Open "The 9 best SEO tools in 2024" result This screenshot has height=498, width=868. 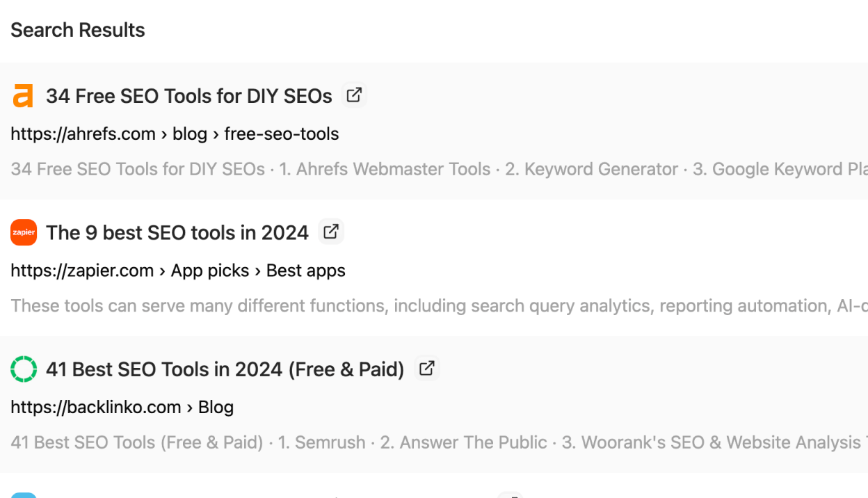tap(177, 232)
